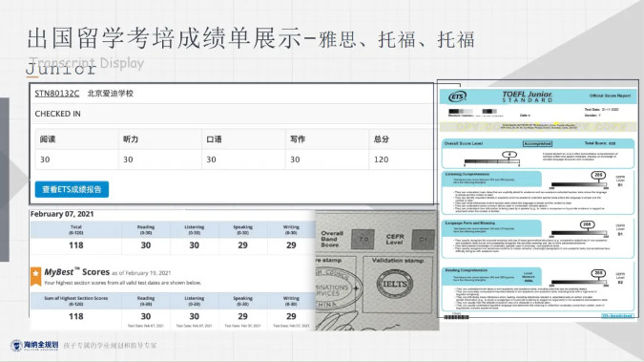Image resolution: width=644 pixels, height=362 pixels.
Task: Open the STN80132C link
Action: [x=57, y=94]
